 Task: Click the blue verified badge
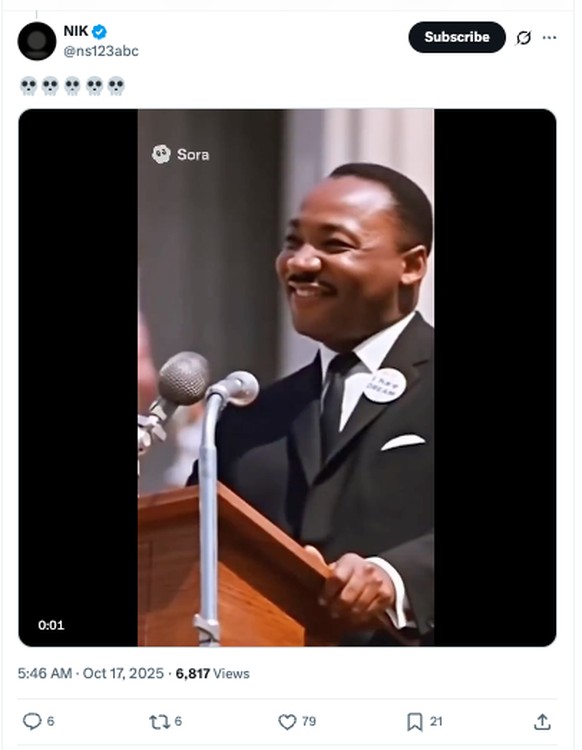coord(99,32)
